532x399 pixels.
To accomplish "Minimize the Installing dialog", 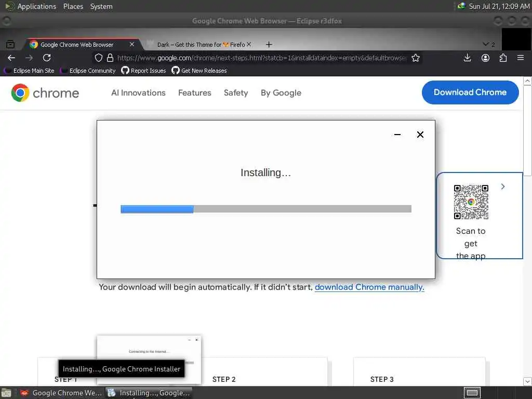I will click(x=397, y=135).
